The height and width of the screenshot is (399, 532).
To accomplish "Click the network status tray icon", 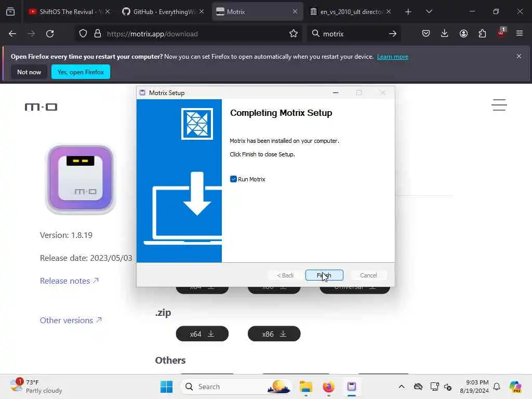I will [435, 387].
